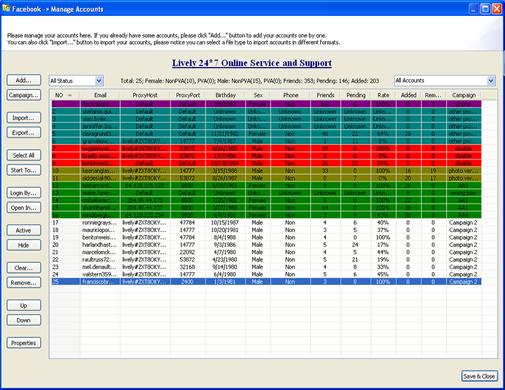Click the Save & Close button
Image resolution: width=505 pixels, height=390 pixels.
[480, 376]
